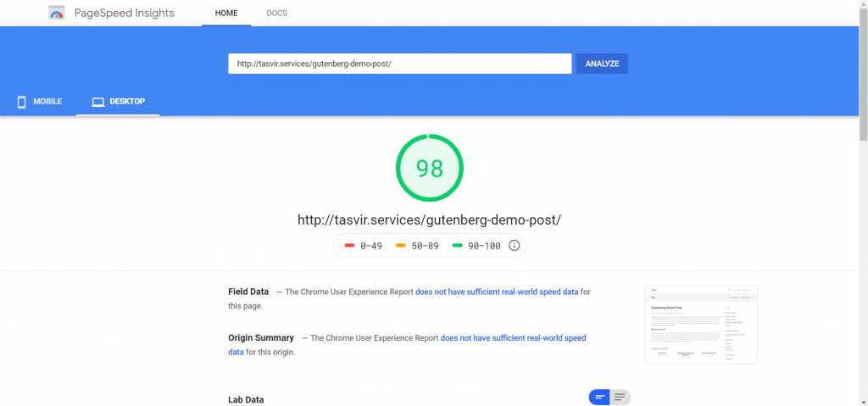Click the mobile phone icon
This screenshot has height=406, width=868.
pyautogui.click(x=21, y=102)
